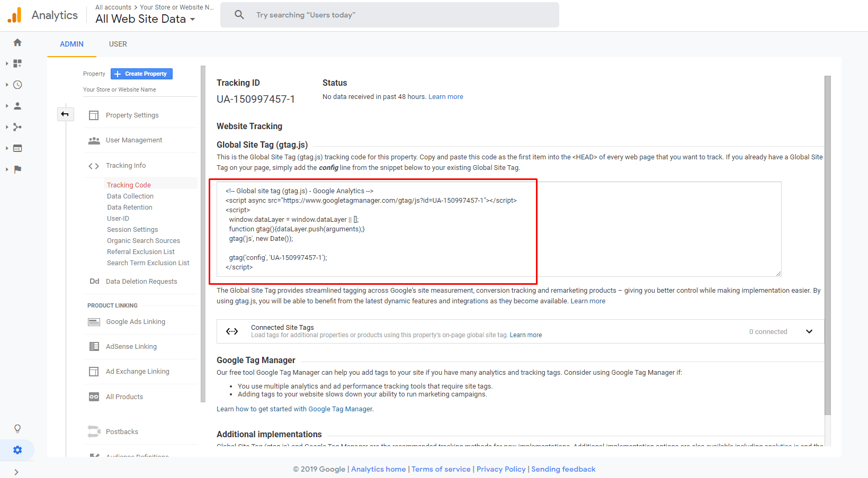Open the Home icon in left sidebar
Screen dimensions: 868x478
[x=17, y=42]
